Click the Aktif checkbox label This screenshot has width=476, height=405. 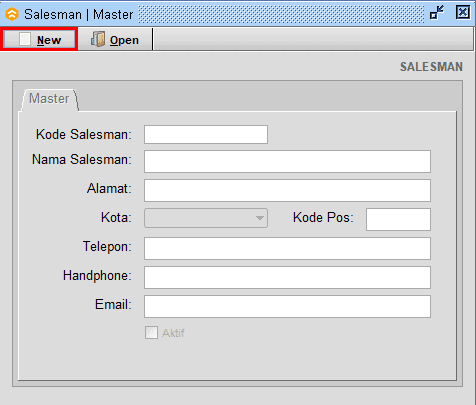tap(173, 333)
